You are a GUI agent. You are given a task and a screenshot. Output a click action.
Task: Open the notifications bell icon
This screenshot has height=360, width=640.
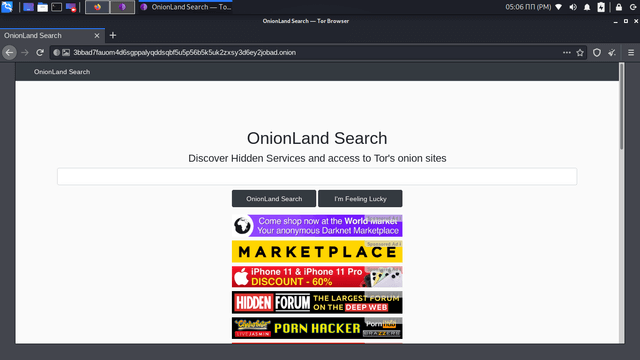point(587,7)
